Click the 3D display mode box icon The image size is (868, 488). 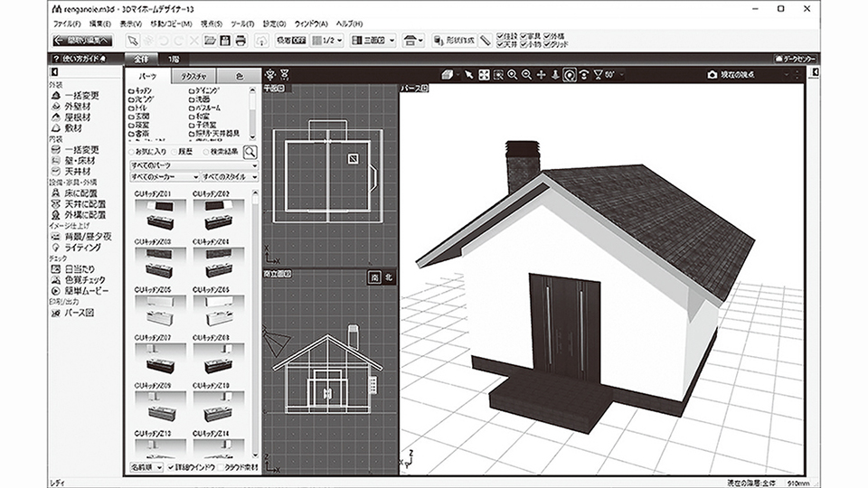click(x=448, y=75)
